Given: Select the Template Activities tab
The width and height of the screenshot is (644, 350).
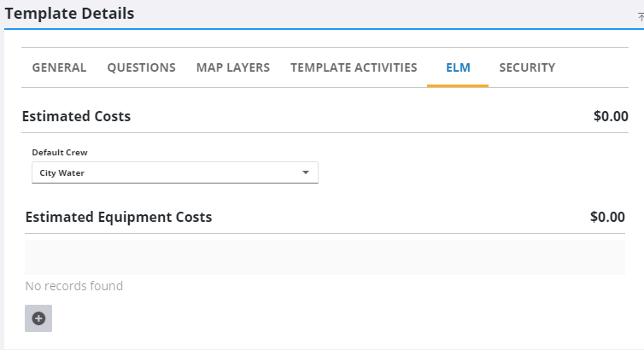Looking at the screenshot, I should [354, 67].
